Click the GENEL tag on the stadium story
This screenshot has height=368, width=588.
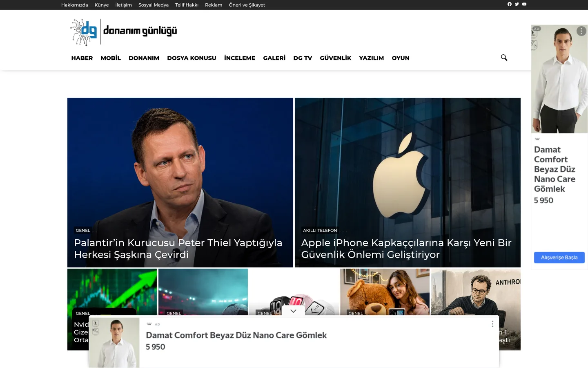(174, 313)
